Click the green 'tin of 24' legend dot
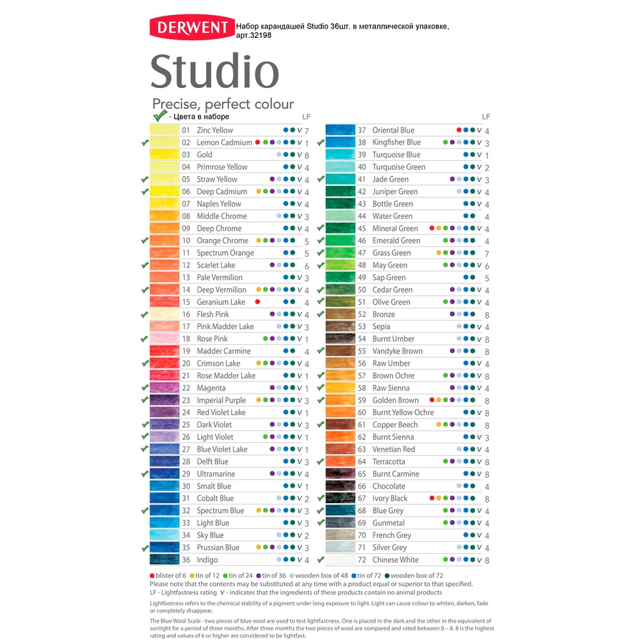Image resolution: width=644 pixels, height=644 pixels. [225, 576]
